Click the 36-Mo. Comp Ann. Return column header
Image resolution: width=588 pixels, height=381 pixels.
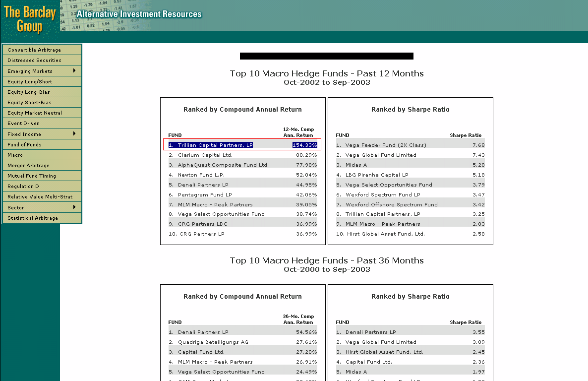298,319
